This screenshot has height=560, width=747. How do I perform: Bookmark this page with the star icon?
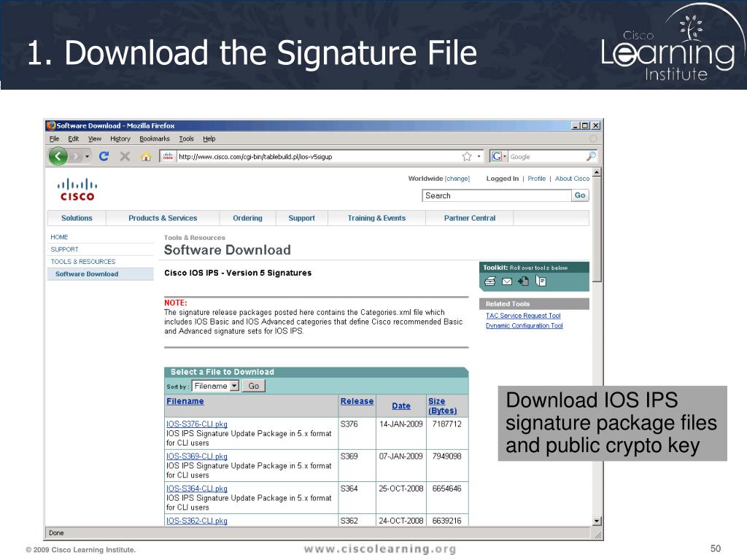467,156
